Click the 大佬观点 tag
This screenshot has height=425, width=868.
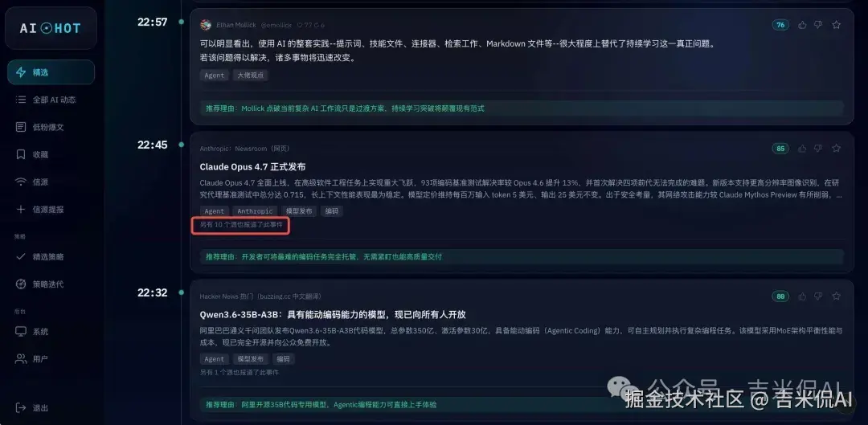click(x=250, y=76)
